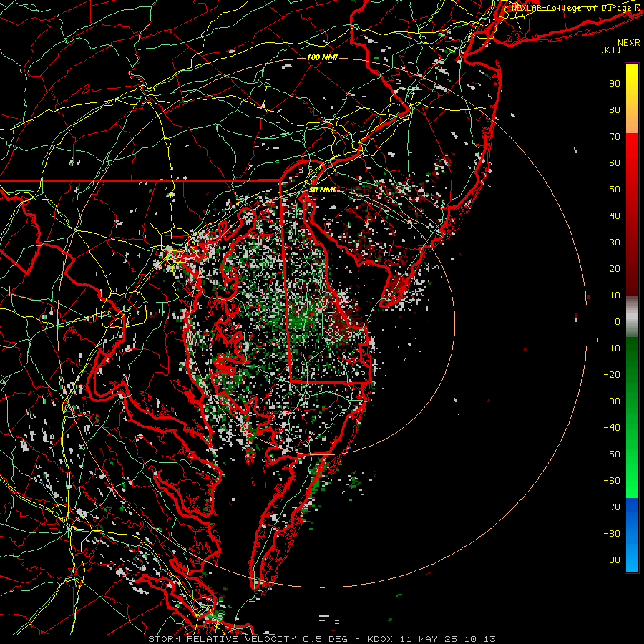Screen dimensions: 644x644
Task: Click the -40 kt scale label
Action: click(612, 428)
